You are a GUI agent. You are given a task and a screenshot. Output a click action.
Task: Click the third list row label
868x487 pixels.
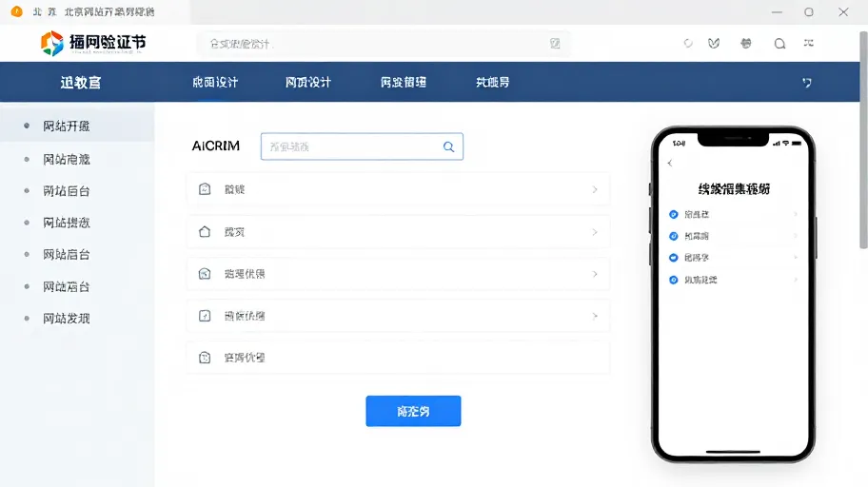(245, 274)
